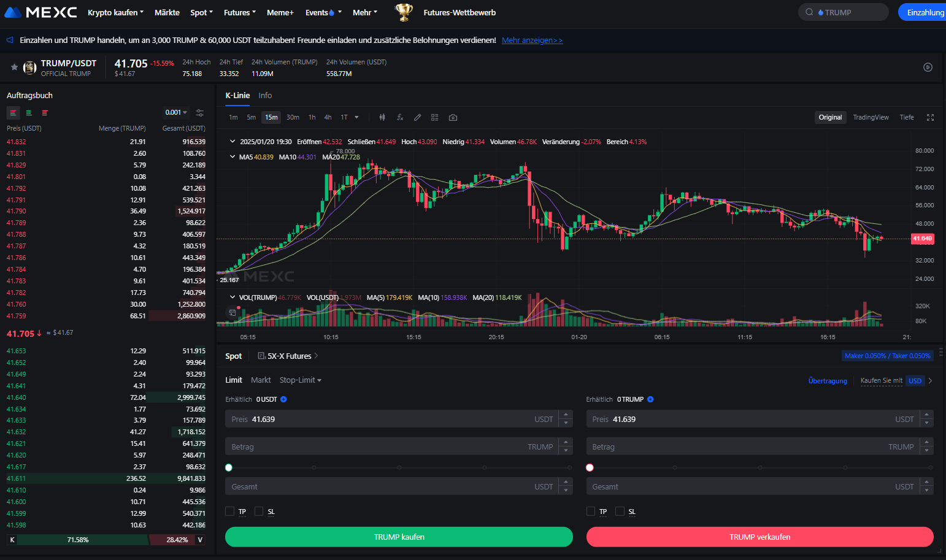
Task: Click the green TRUMP kaufen button
Action: (x=399, y=537)
